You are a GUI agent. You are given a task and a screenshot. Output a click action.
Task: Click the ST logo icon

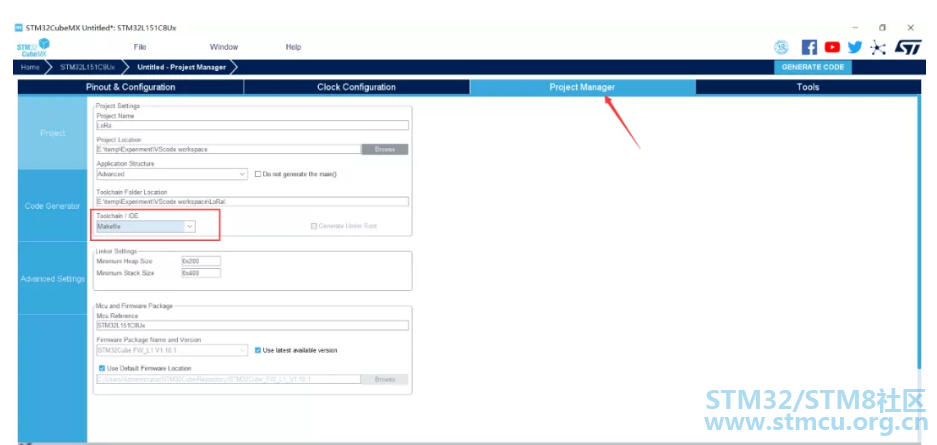coord(907,47)
